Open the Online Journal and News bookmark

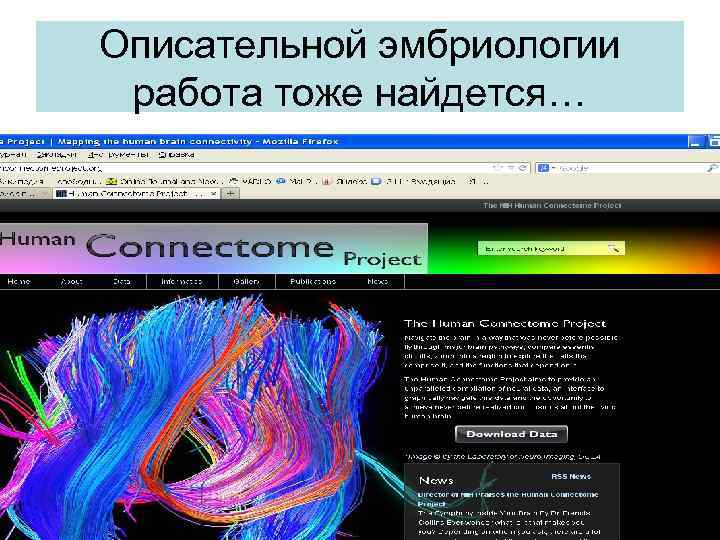click(x=163, y=181)
